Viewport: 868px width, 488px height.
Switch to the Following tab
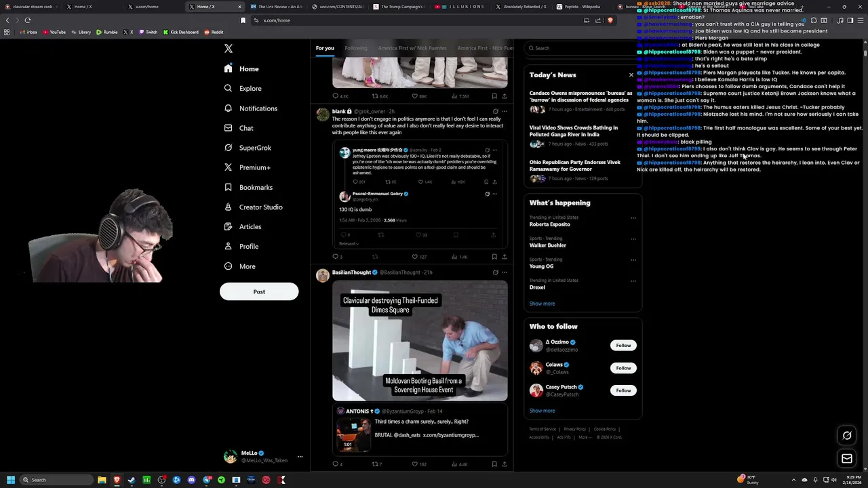pyautogui.click(x=356, y=48)
